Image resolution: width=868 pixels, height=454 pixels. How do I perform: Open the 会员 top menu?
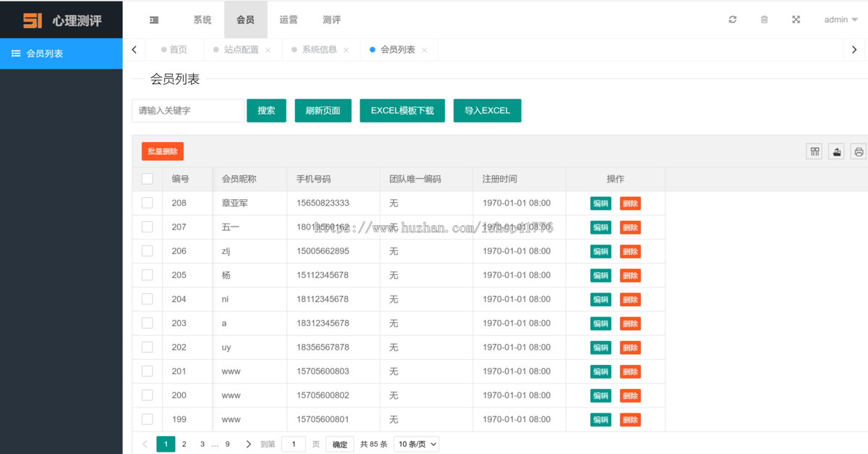pyautogui.click(x=245, y=20)
